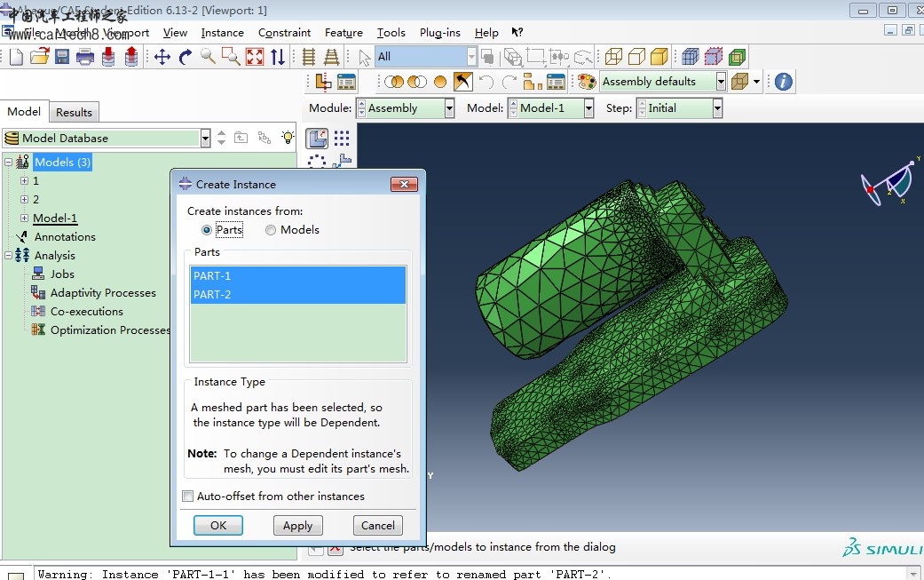Viewport: 924px width, 580px height.
Task: Open the Module dropdown showing Assembly
Action: tap(449, 108)
